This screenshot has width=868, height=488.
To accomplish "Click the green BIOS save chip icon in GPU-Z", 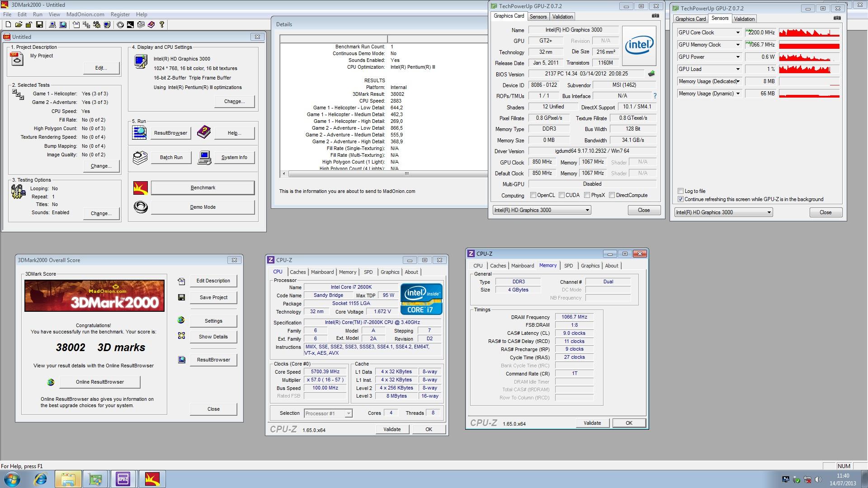I will [x=651, y=74].
